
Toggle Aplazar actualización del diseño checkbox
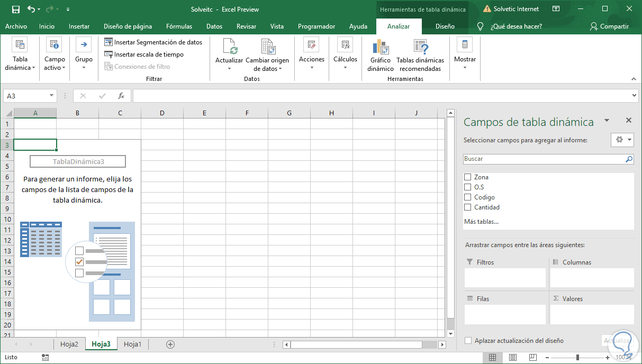tap(468, 341)
